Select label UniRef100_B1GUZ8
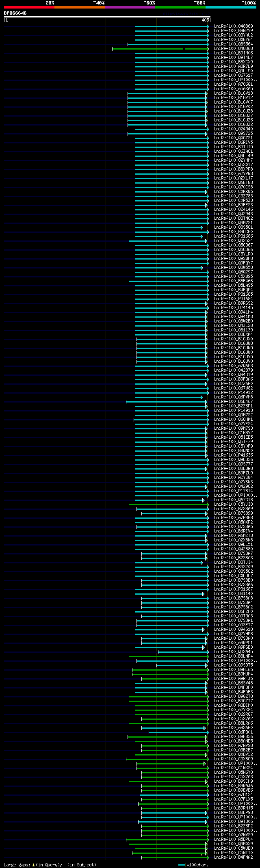260x868 pixels. 233,111
